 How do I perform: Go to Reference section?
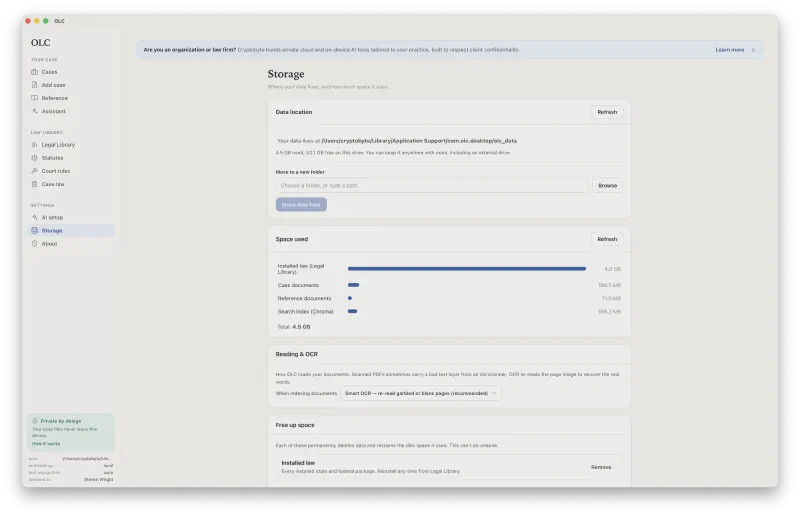click(x=71, y=98)
